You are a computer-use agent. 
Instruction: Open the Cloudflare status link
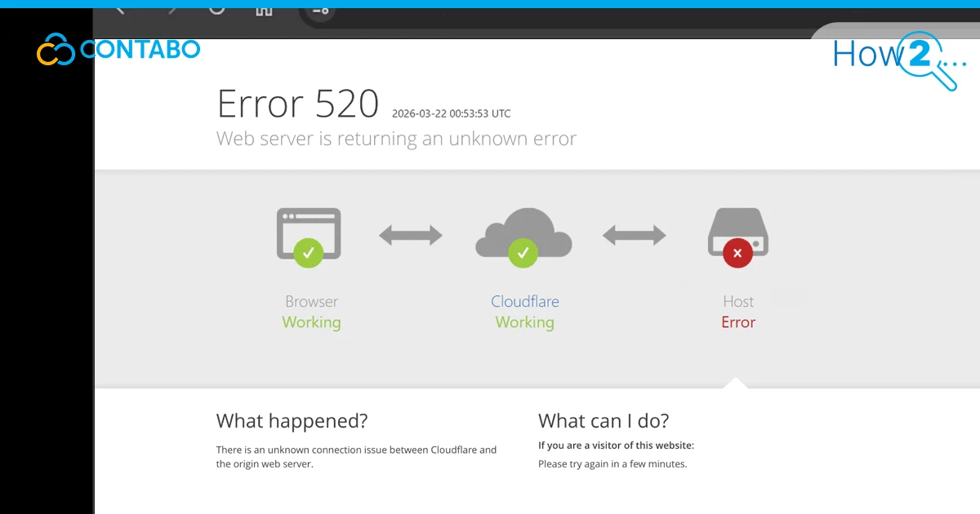click(524, 301)
